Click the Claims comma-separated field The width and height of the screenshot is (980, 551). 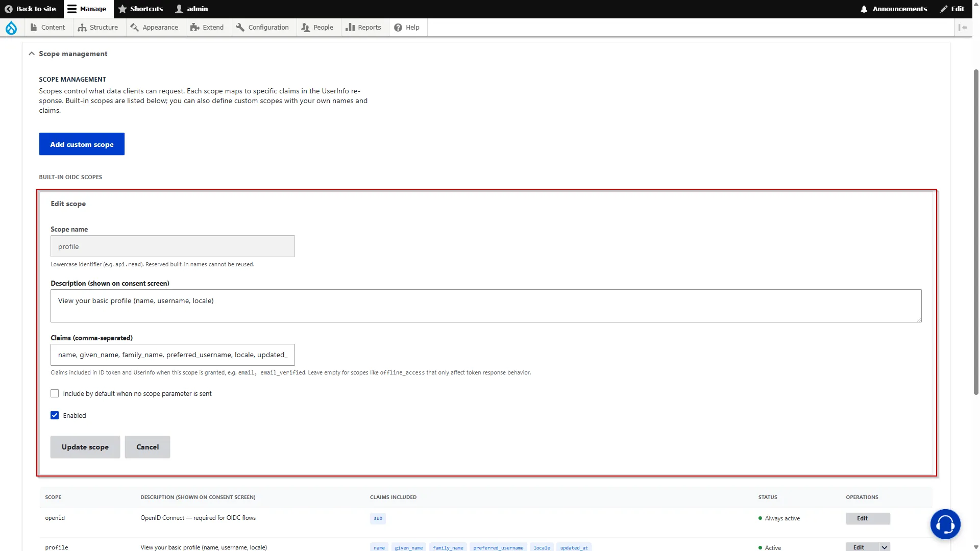click(x=173, y=355)
